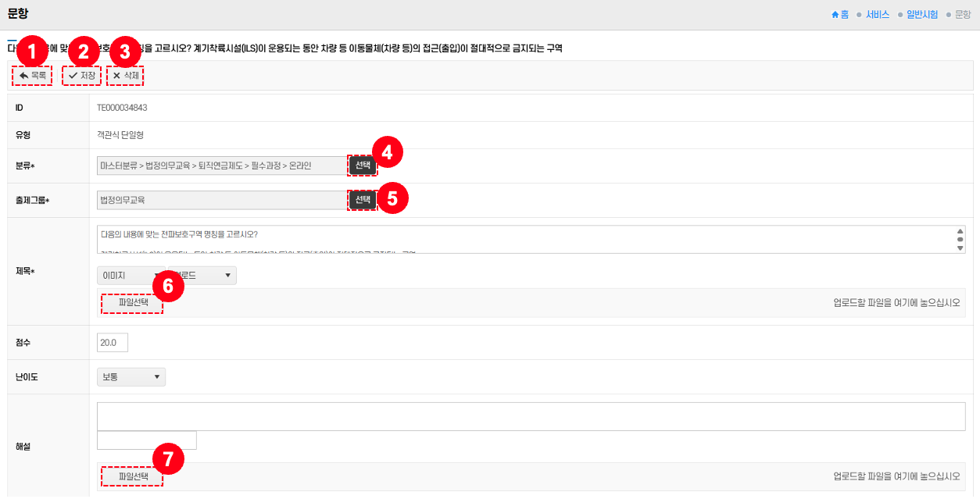Click the 분류 category path text field
The image size is (980, 499).
pyautogui.click(x=221, y=166)
